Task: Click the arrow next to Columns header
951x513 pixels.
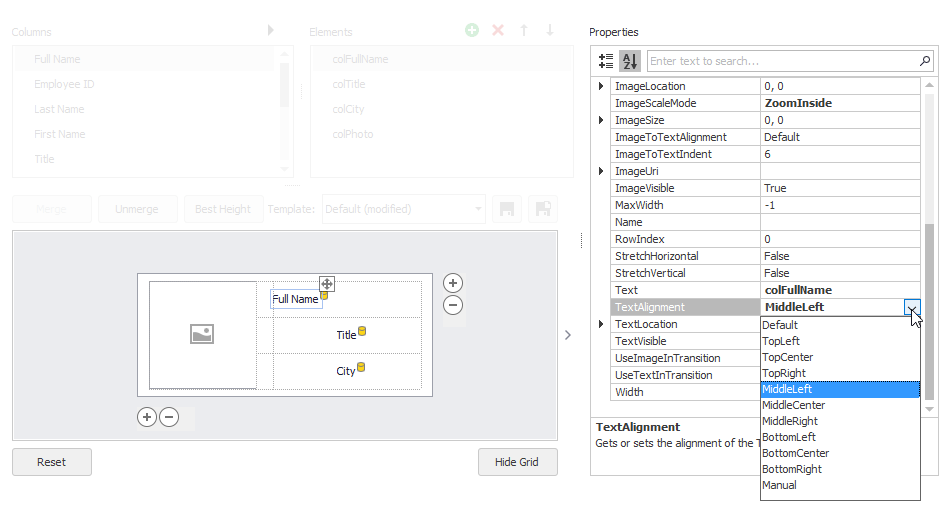Action: coord(271,30)
